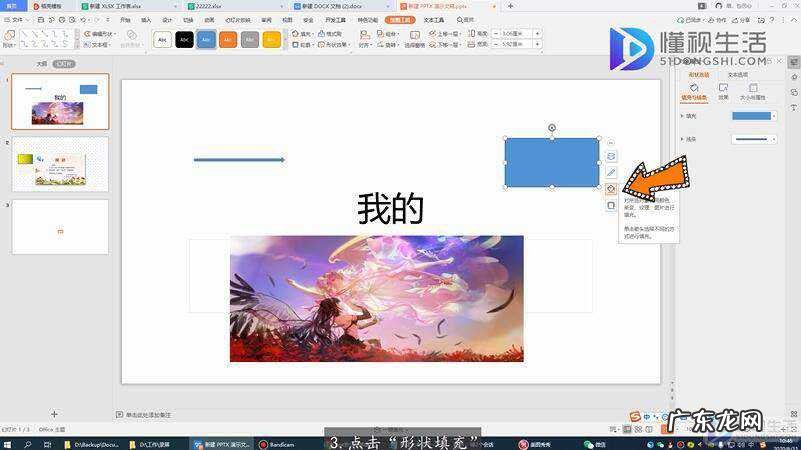Click the taskbar search icon
This screenshot has height=450, width=801.
pos(28,444)
